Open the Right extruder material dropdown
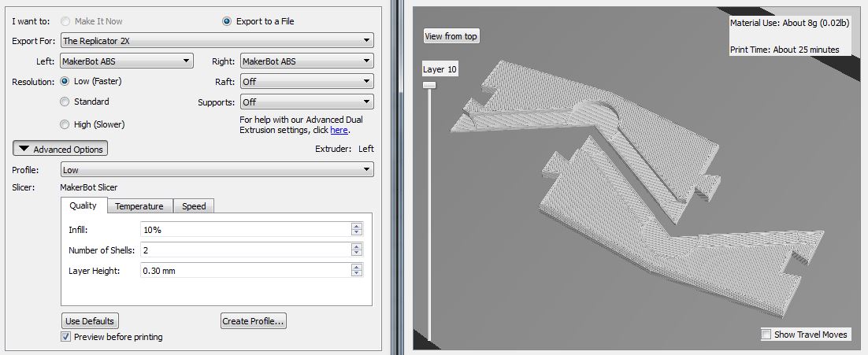 pyautogui.click(x=307, y=61)
